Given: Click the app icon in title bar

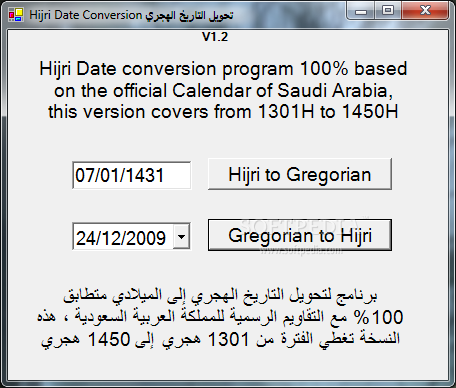Looking at the screenshot, I should tap(15, 15).
